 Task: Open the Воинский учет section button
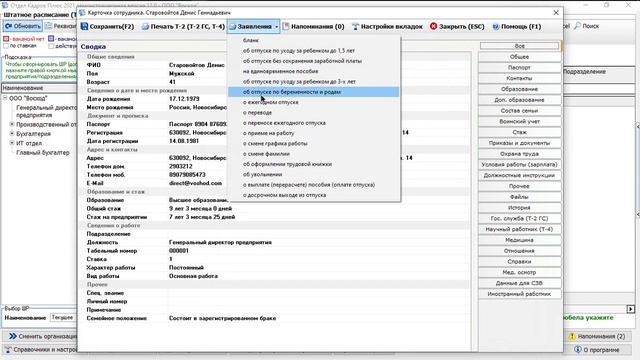[519, 121]
